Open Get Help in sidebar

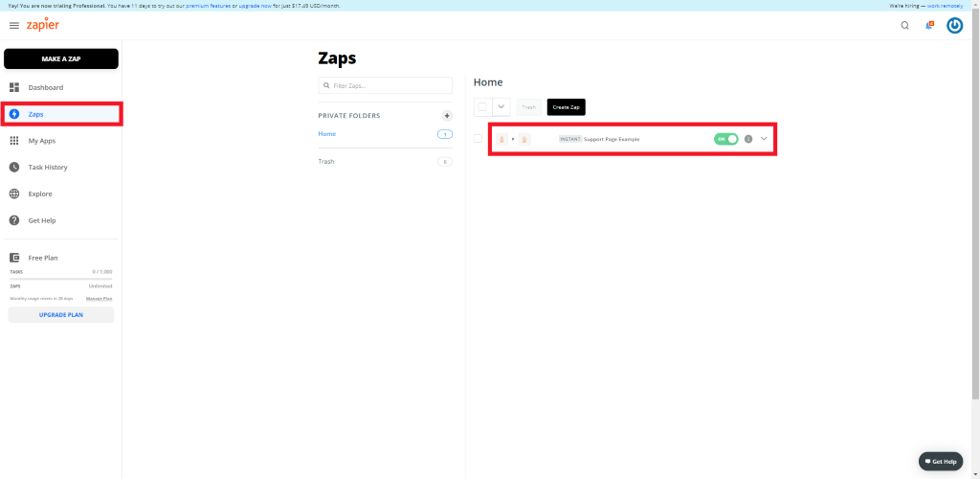[x=42, y=220]
